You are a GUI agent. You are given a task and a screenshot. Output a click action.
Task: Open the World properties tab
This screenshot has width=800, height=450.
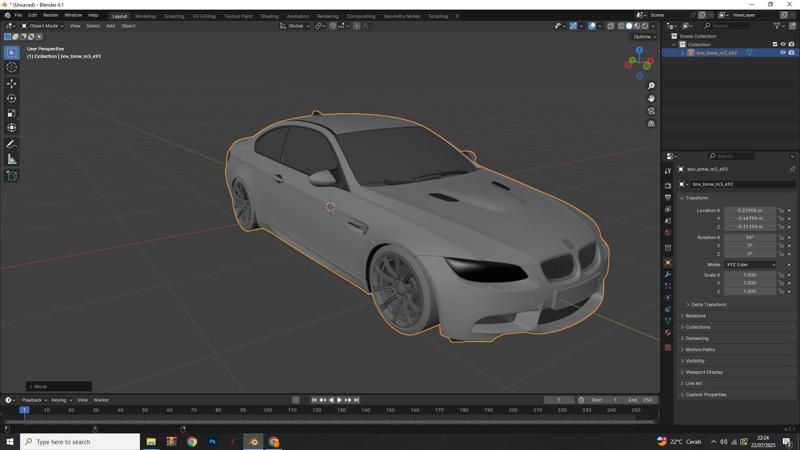[668, 233]
